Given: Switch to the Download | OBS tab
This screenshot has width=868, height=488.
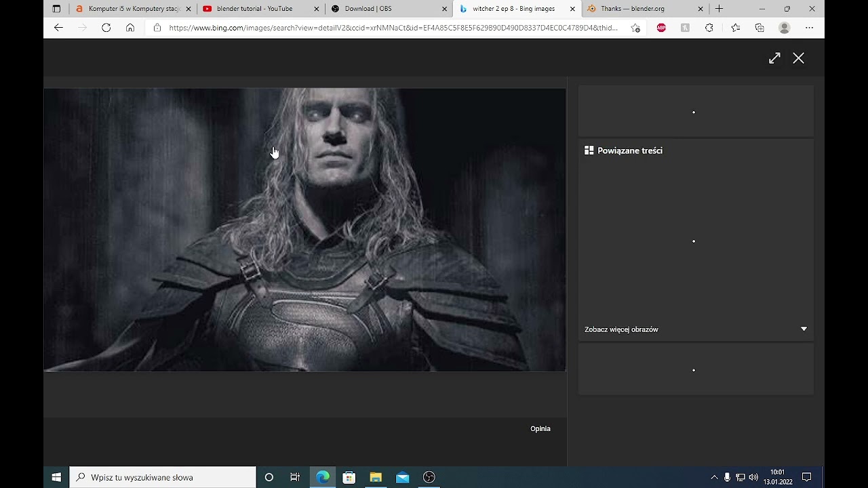Looking at the screenshot, I should click(x=388, y=9).
